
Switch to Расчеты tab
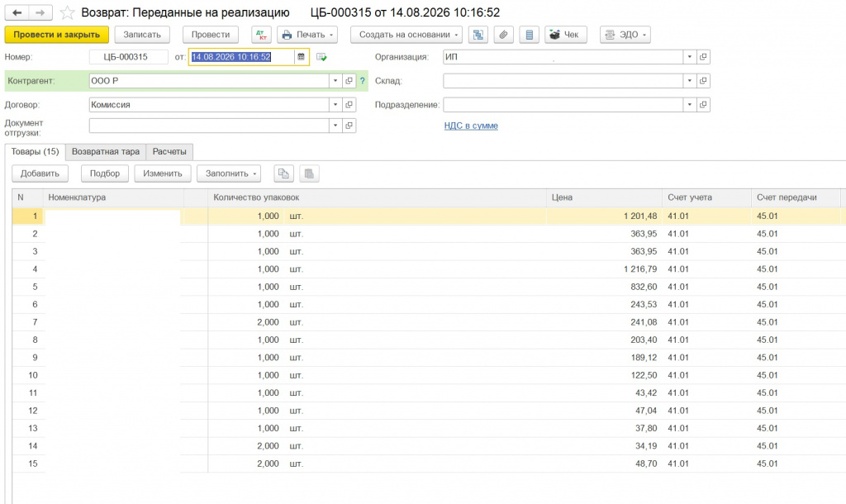point(169,152)
